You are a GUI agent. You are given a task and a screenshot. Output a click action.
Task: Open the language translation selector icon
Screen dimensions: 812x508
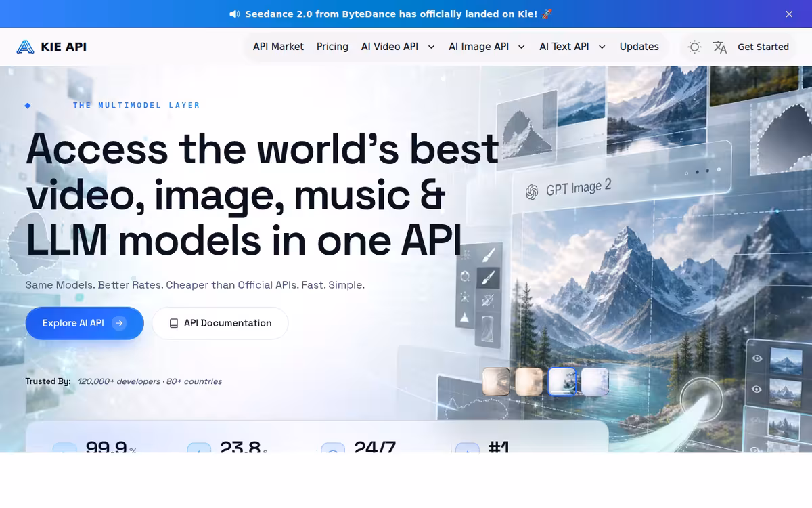tap(720, 47)
